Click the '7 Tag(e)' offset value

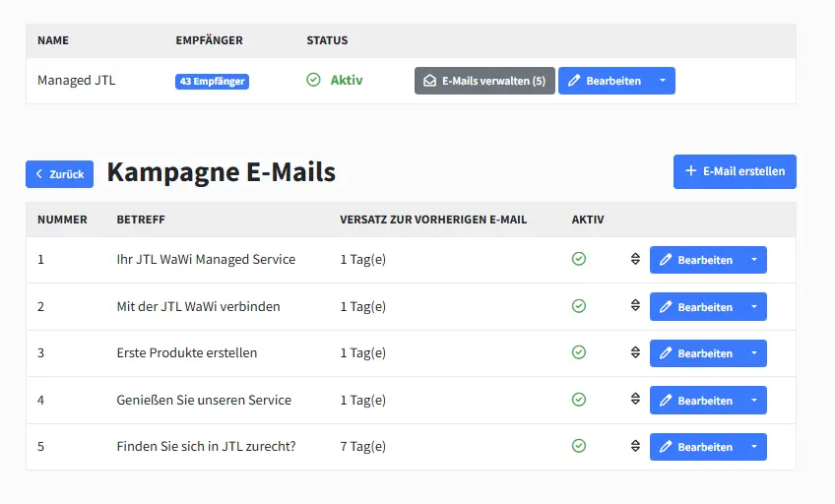363,447
